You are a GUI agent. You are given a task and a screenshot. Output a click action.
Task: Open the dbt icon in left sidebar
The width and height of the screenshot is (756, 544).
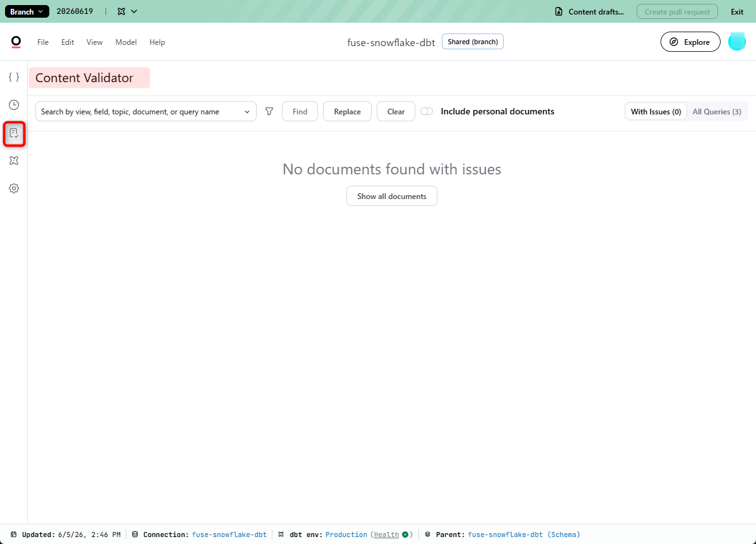14,161
